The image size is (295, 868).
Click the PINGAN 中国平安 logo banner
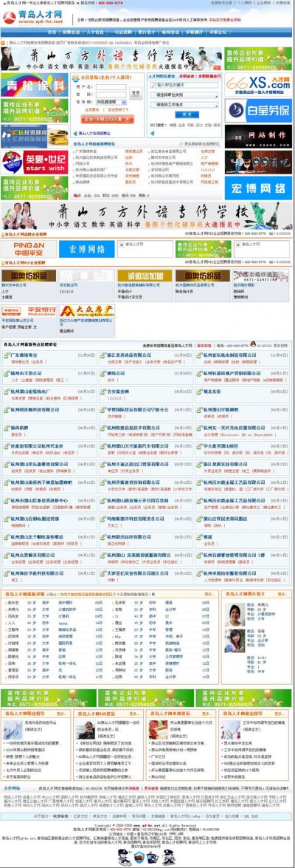[x=28, y=249]
